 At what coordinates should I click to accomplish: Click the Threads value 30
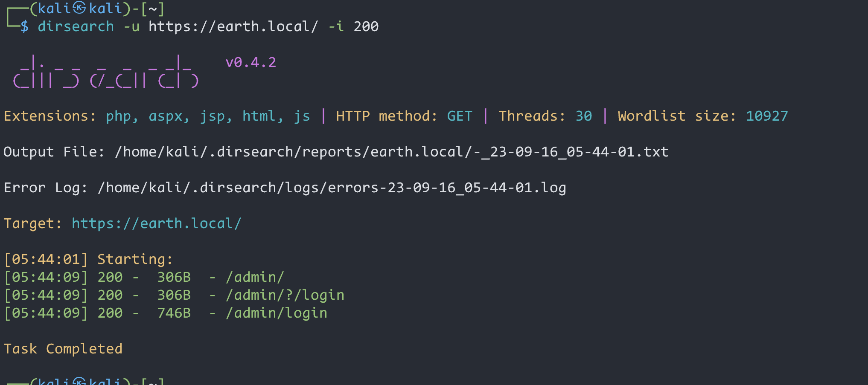584,116
